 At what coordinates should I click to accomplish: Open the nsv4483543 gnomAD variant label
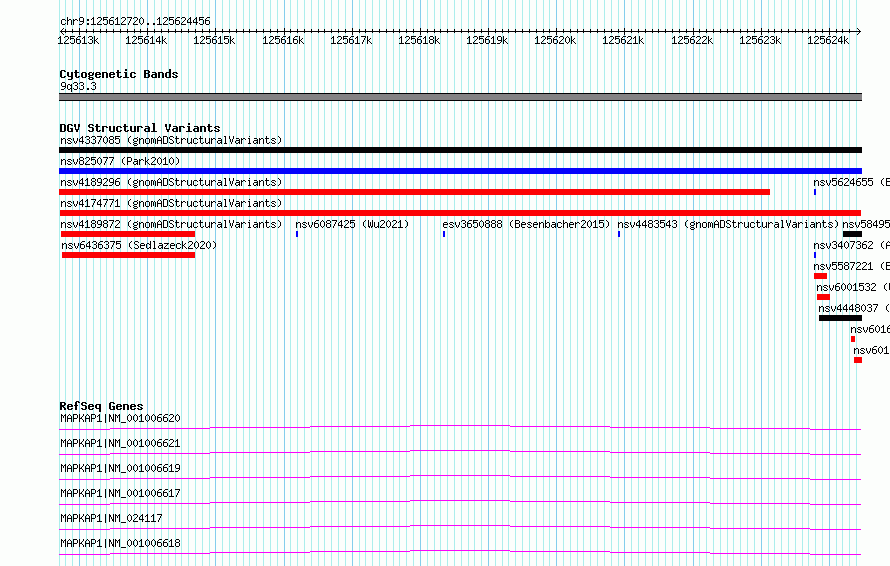pos(728,224)
